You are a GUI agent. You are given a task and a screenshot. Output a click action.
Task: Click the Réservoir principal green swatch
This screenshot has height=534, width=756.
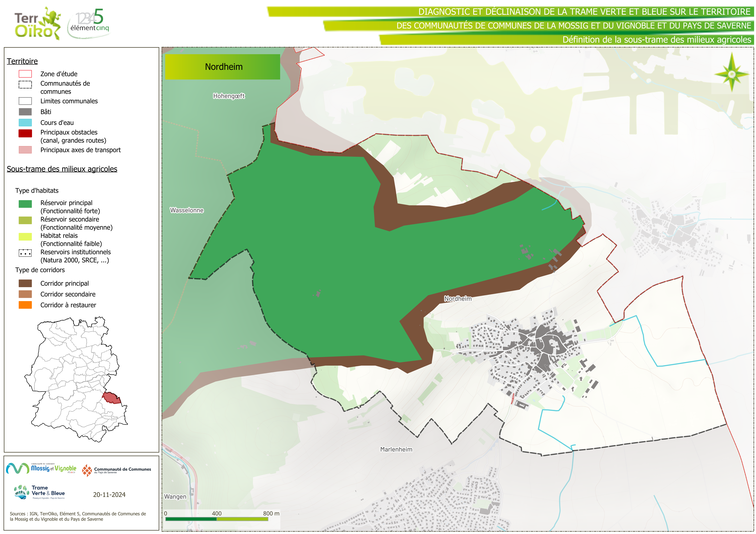25,204
